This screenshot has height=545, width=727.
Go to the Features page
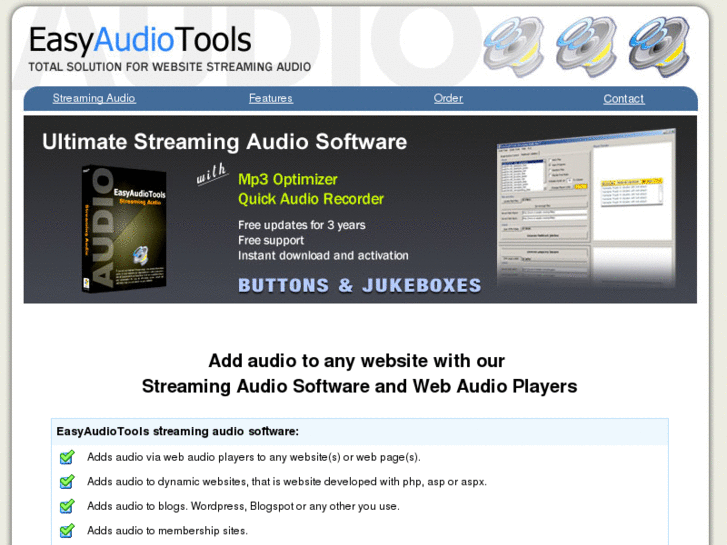click(x=271, y=98)
